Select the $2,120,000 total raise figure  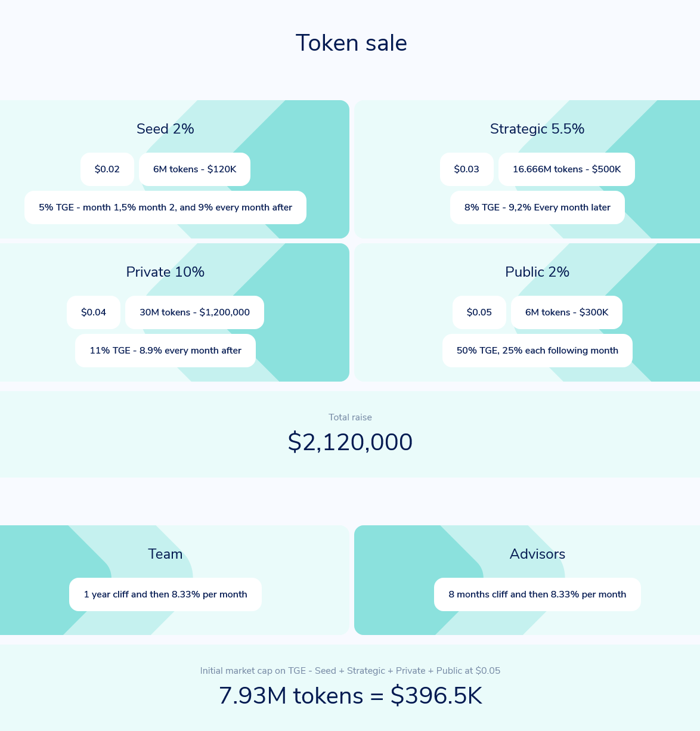[x=350, y=442]
